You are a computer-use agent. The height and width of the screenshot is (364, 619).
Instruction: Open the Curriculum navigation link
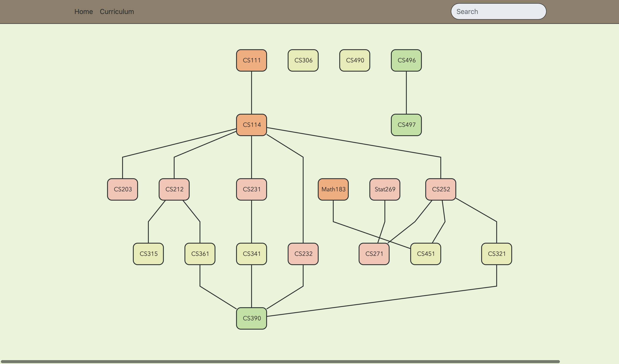click(x=117, y=12)
